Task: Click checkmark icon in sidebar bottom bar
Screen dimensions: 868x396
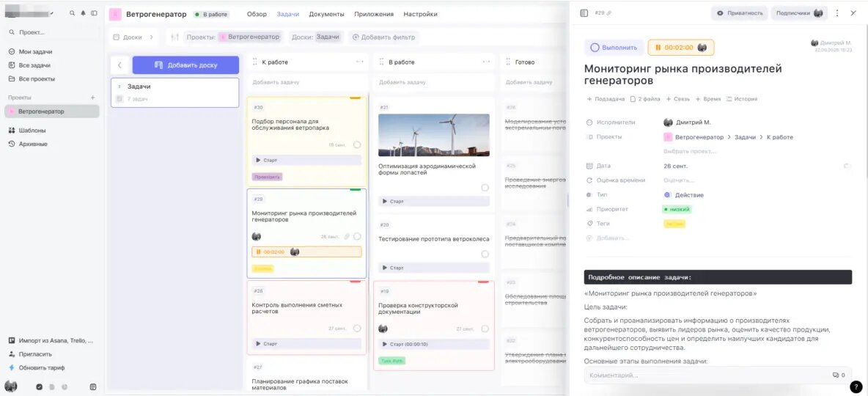Action: pos(40,387)
